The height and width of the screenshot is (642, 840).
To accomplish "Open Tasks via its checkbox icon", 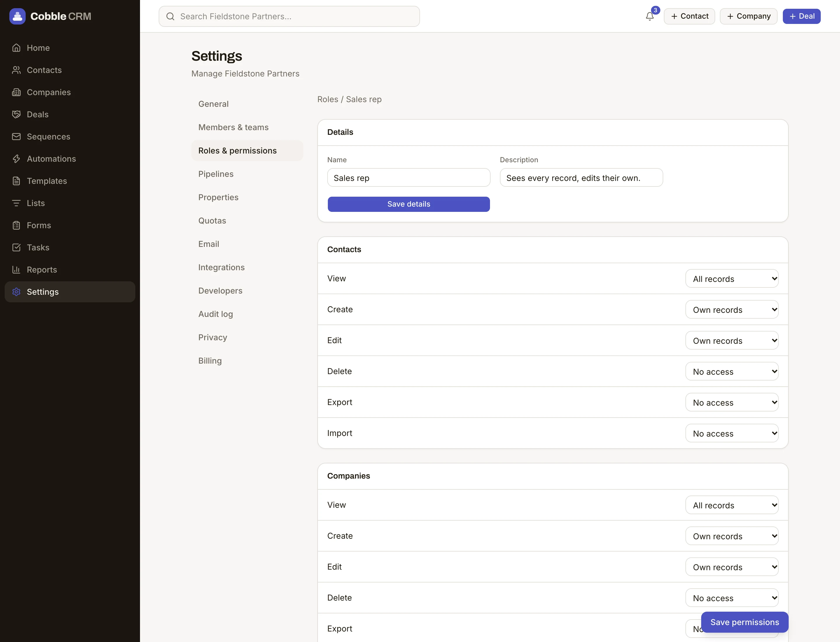I will coord(16,247).
